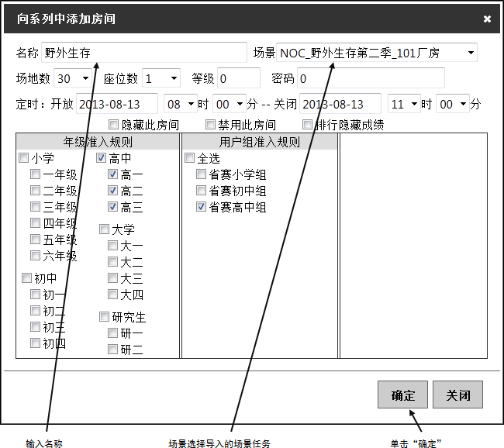Open the closing hour dropdown showing 11
Image resolution: width=504 pixels, height=448 pixels.
click(x=404, y=104)
